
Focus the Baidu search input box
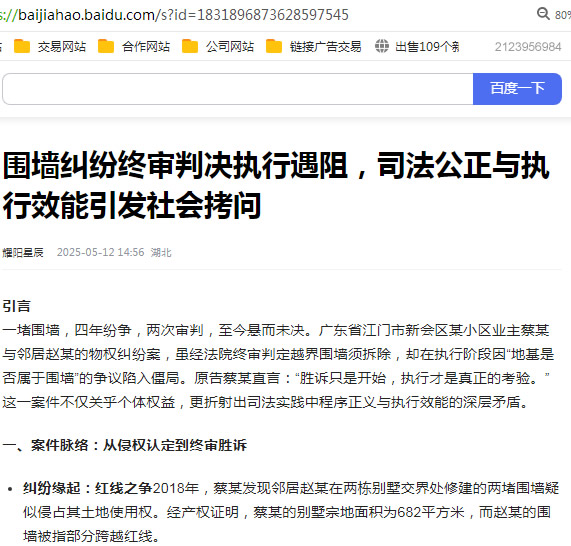(238, 89)
